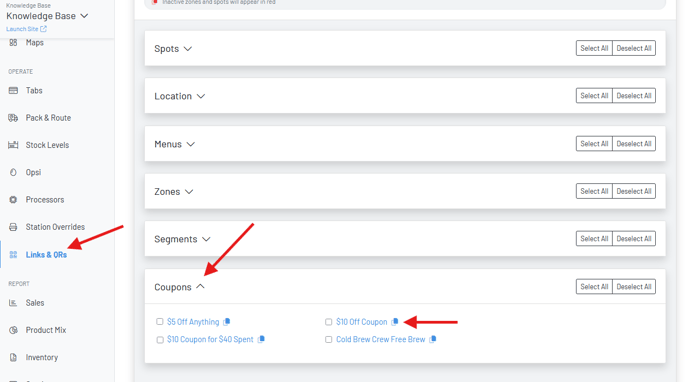This screenshot has height=382, width=688.
Task: Expand the Menus section
Action: [x=174, y=144]
